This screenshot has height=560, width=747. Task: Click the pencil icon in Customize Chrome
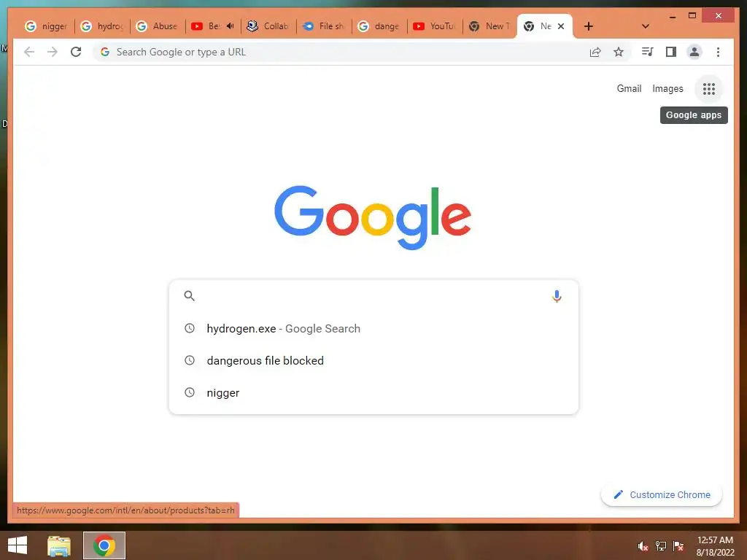point(619,494)
